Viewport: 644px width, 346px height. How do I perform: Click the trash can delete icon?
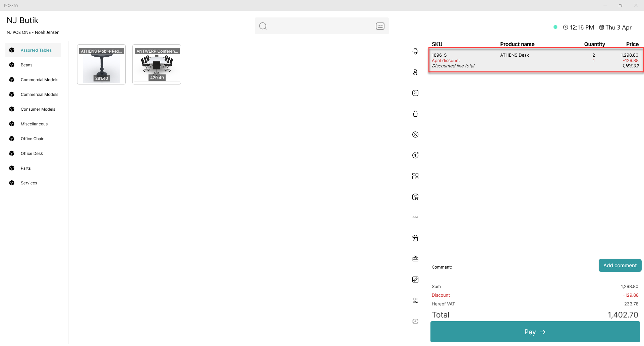pos(415,114)
